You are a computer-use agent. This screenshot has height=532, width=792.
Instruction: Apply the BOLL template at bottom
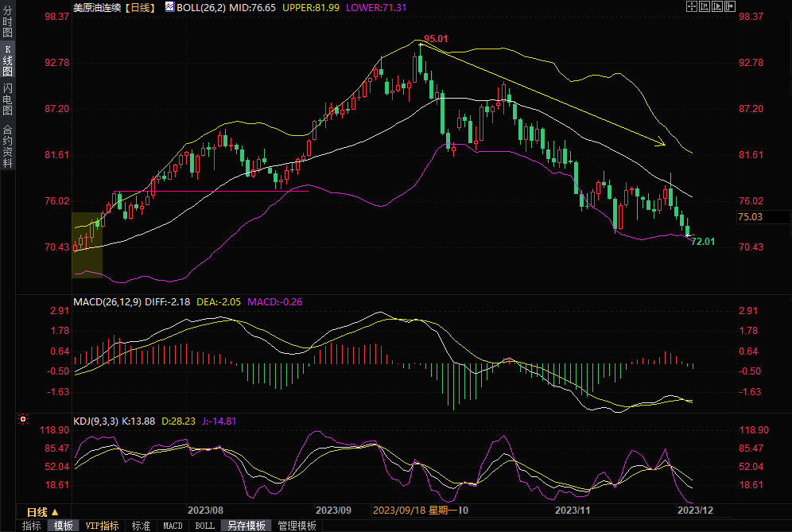[x=204, y=526]
